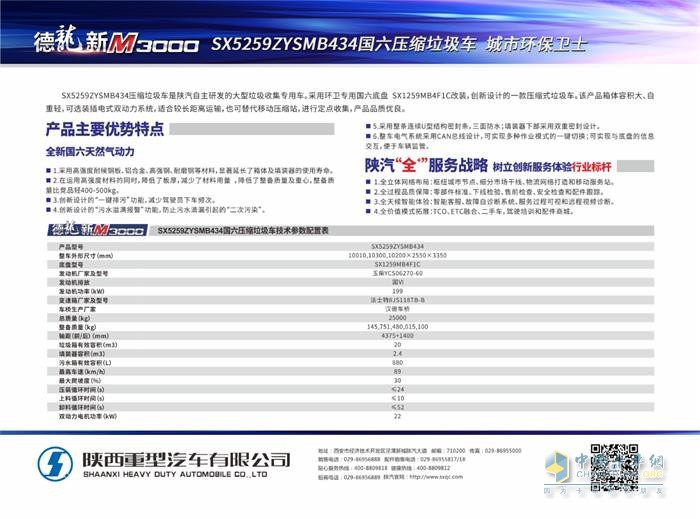The image size is (700, 519).
Task: Click the 压装循环时间(s) row label
Action: pos(82,390)
